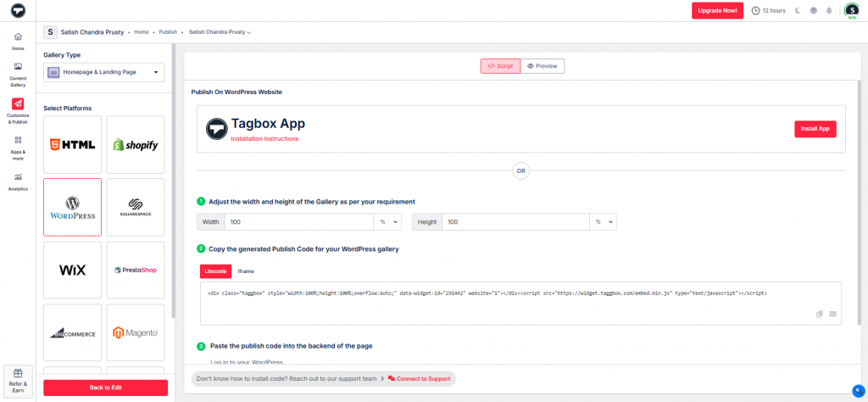Open the notifications bell
Image resolution: width=868 pixels, height=402 pixels.
click(828, 11)
